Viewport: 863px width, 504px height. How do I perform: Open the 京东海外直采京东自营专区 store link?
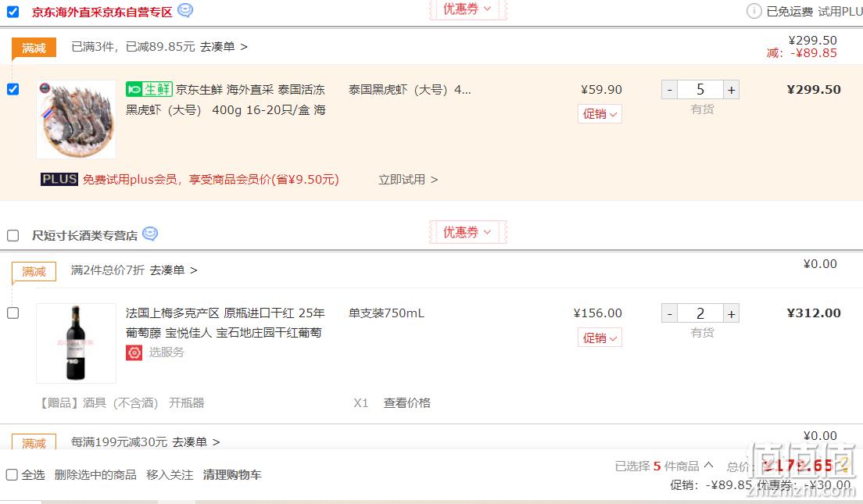pos(102,12)
